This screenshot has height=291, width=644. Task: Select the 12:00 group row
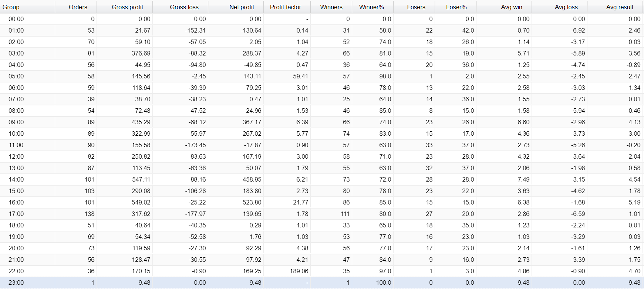pyautogui.click(x=322, y=156)
